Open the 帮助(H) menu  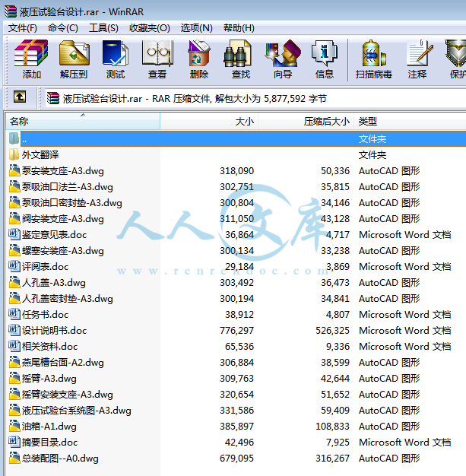click(x=239, y=28)
